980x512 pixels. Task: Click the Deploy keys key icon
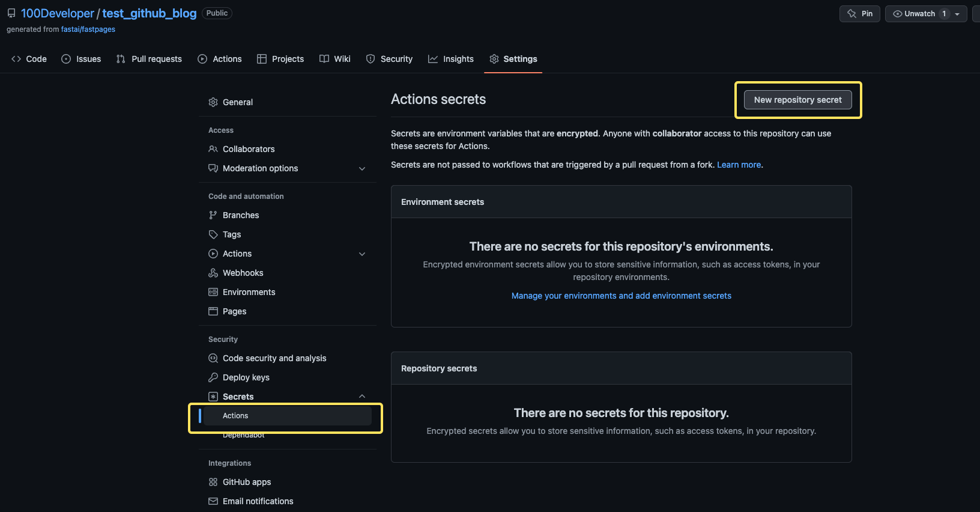point(213,377)
